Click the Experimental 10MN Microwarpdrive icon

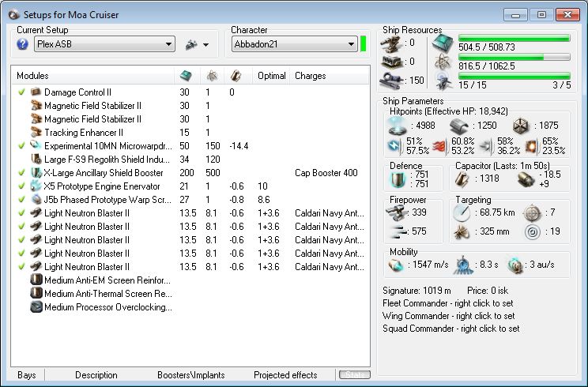36,146
